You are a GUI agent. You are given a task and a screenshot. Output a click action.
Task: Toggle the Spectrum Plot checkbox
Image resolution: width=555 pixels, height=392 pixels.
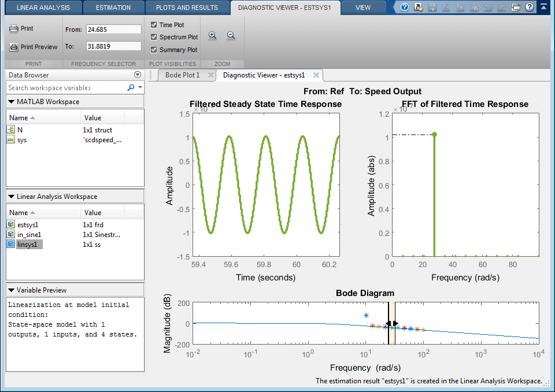pos(154,37)
